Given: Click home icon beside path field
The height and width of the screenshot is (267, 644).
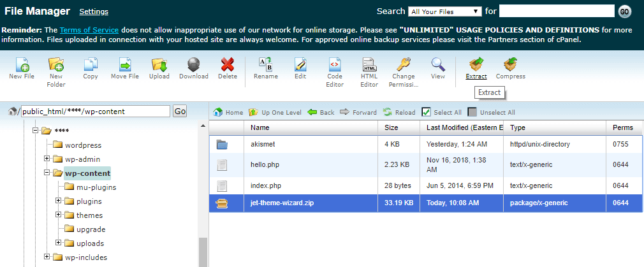Looking at the screenshot, I should coord(13,112).
